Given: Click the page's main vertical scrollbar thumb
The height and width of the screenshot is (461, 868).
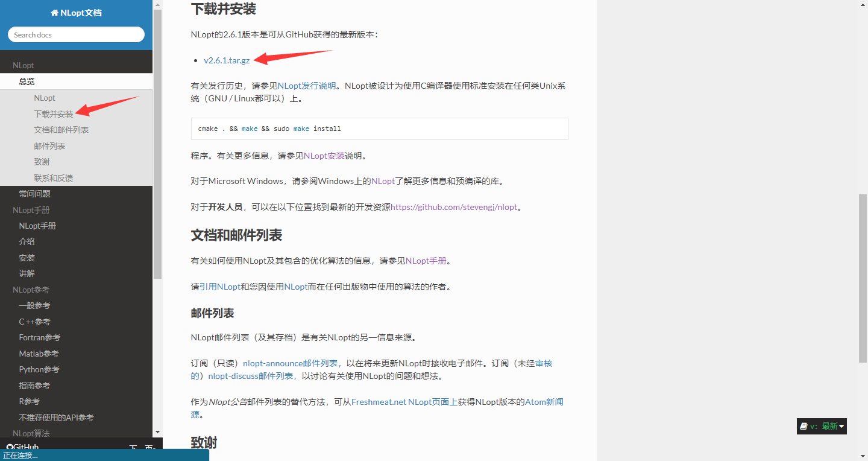Looking at the screenshot, I should [x=863, y=278].
